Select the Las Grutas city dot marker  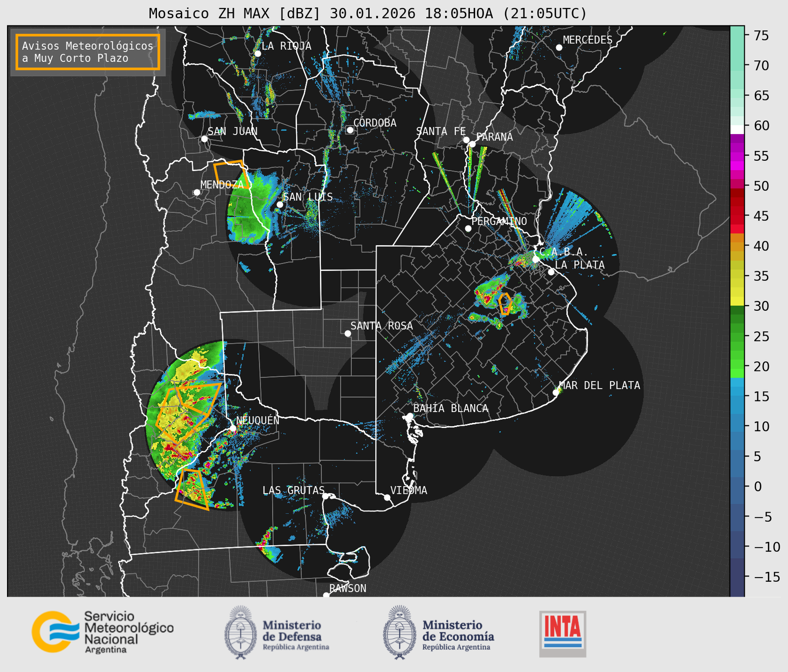[326, 496]
